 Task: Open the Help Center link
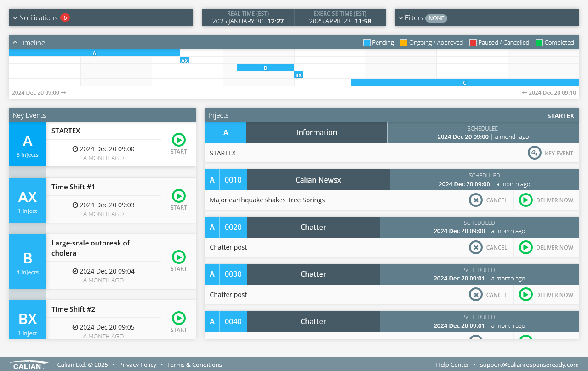(452, 365)
